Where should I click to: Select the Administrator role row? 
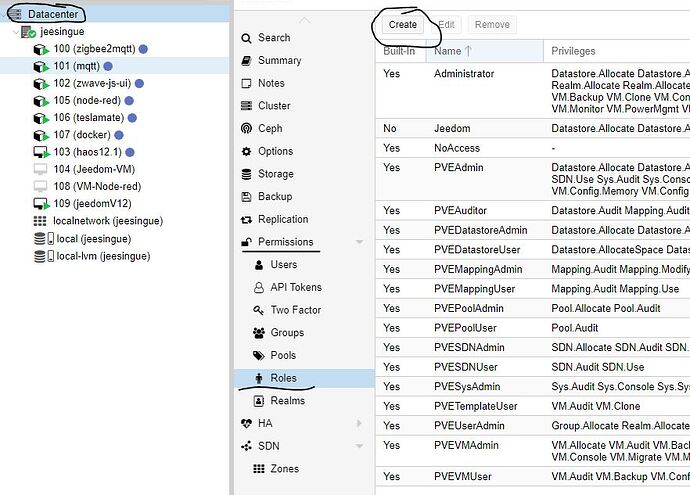[533, 91]
